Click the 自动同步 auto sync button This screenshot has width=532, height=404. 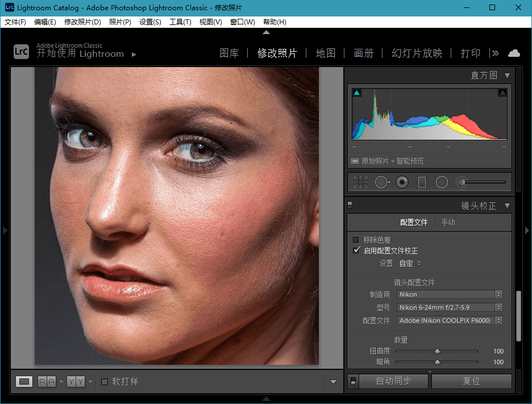(x=394, y=381)
